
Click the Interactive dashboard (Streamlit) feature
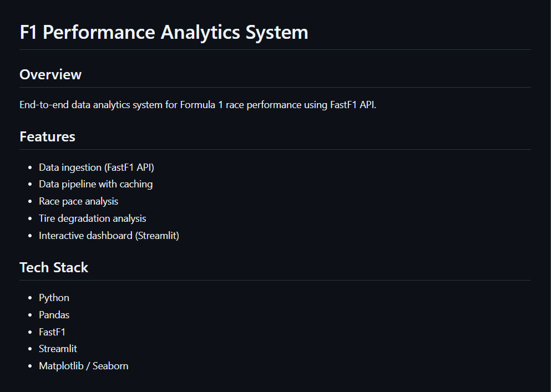[x=109, y=236]
